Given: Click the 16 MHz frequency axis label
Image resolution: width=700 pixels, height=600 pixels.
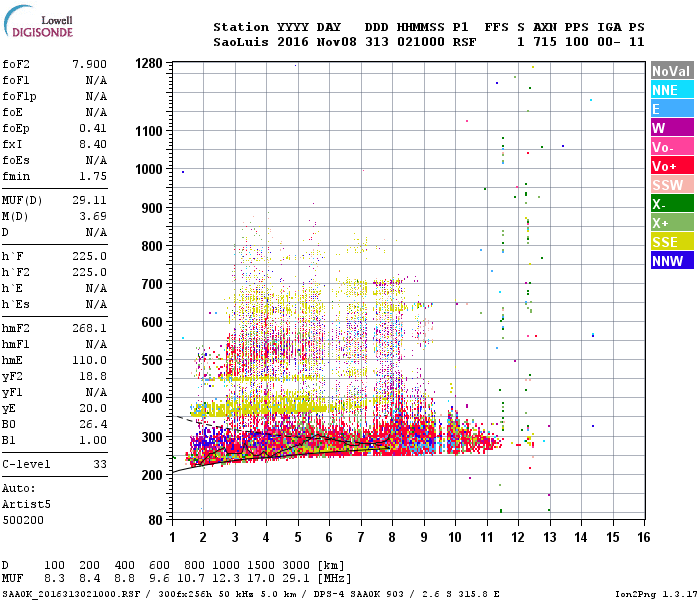Looking at the screenshot, I should (644, 537).
